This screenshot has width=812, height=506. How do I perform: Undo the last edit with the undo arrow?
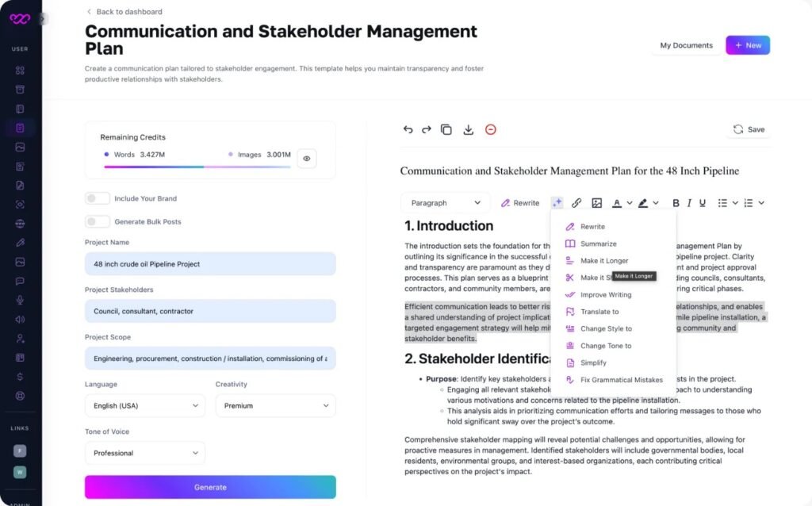408,129
